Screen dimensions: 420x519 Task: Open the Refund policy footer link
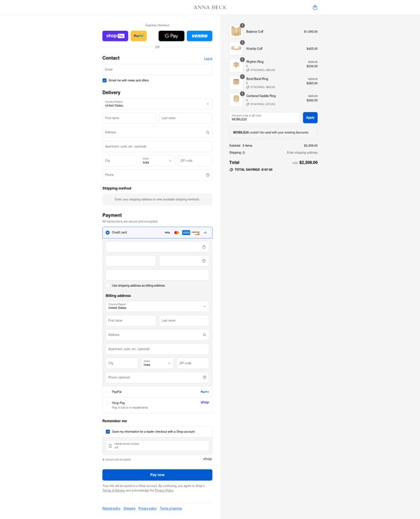tap(111, 509)
